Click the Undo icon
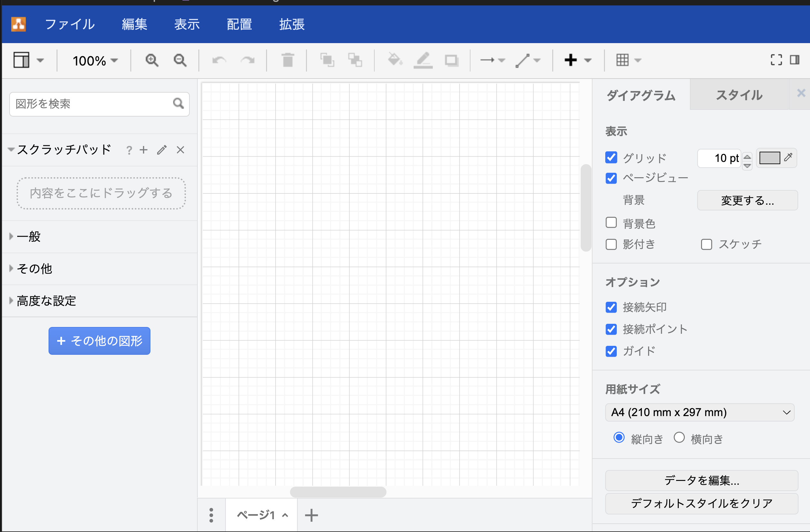The height and width of the screenshot is (532, 810). (x=219, y=60)
